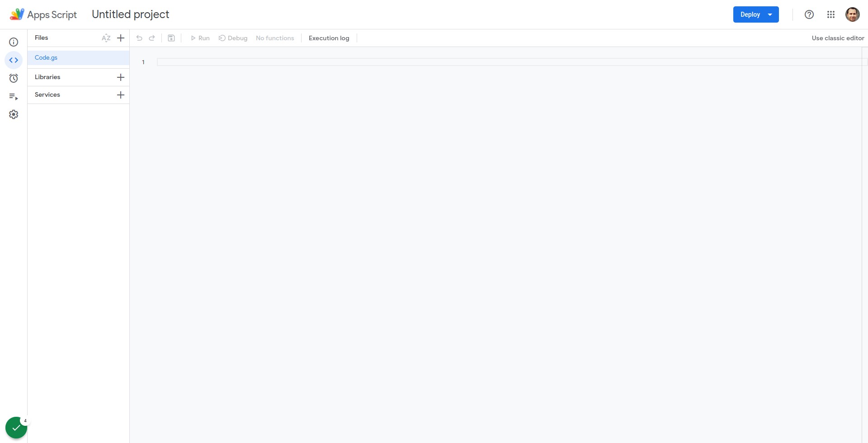Save project with floppy disk icon
This screenshot has height=443, width=868.
click(171, 38)
